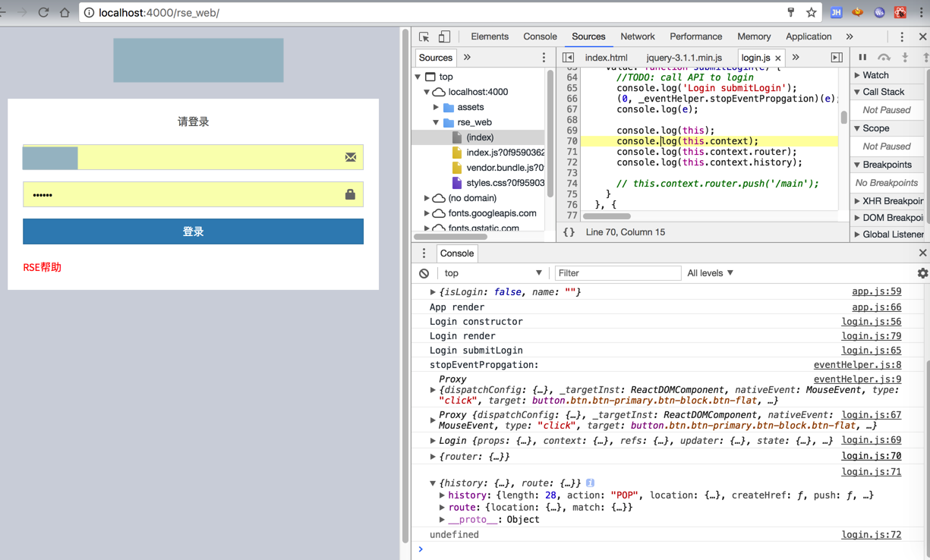Toggle the file navigator sidebar icon
Image resolution: width=930 pixels, height=560 pixels.
tap(568, 58)
